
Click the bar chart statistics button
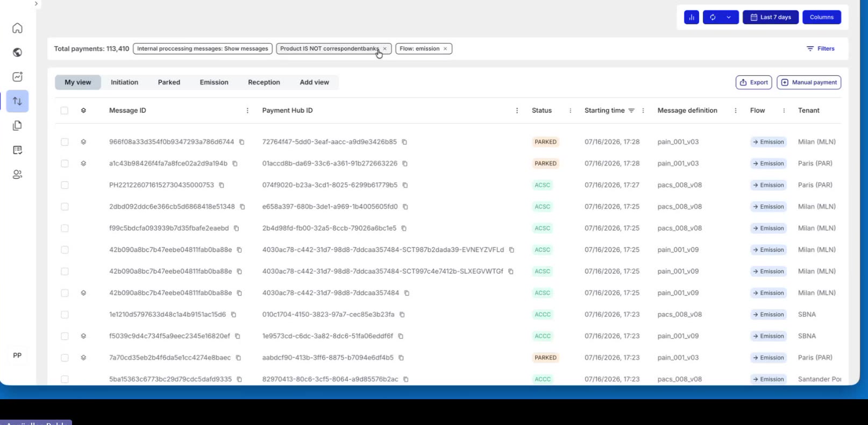(692, 17)
